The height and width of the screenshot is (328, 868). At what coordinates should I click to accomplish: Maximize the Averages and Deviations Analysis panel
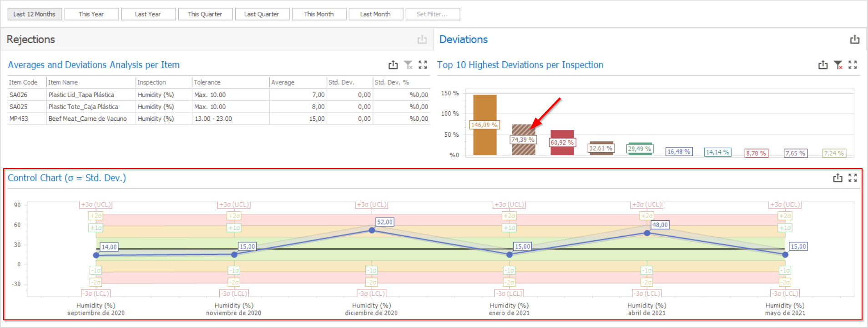(423, 65)
